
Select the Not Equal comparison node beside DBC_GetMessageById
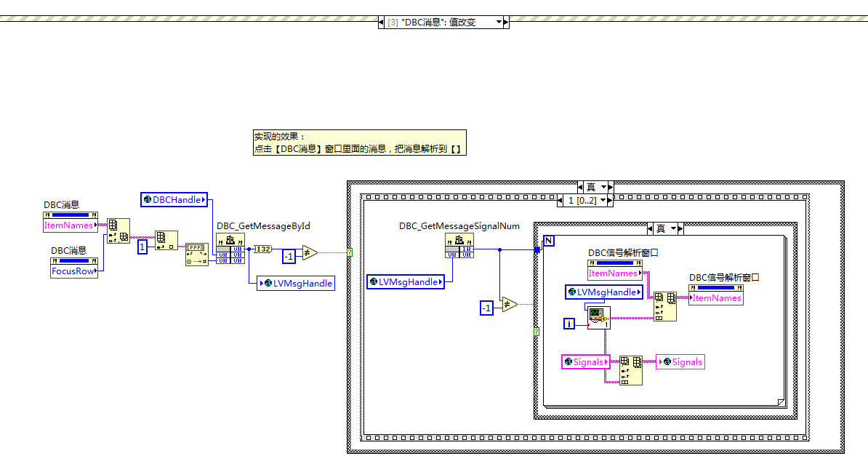coord(309,252)
